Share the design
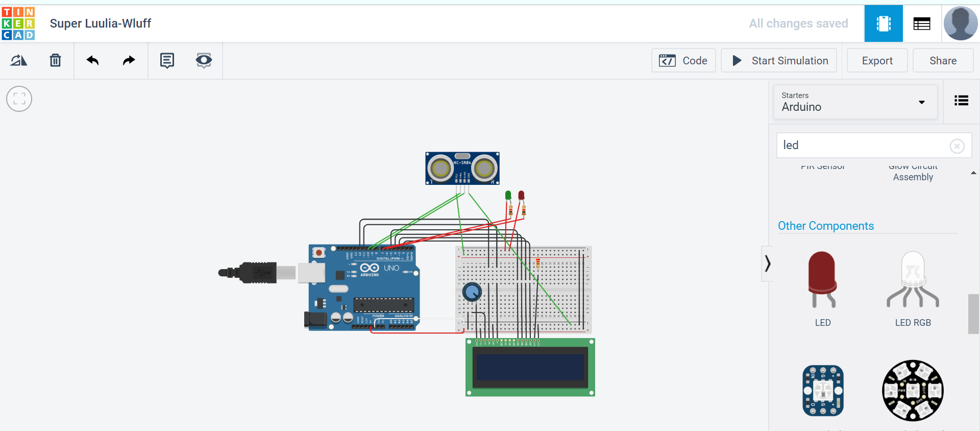 (943, 61)
